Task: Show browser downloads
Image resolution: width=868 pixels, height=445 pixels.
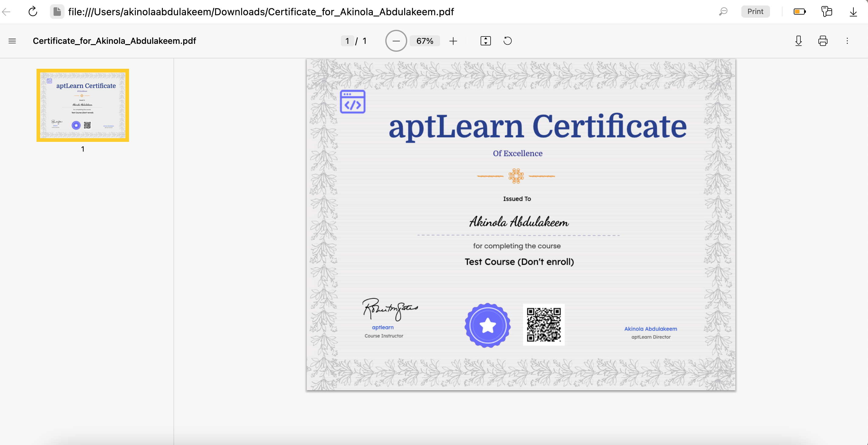Action: tap(853, 12)
